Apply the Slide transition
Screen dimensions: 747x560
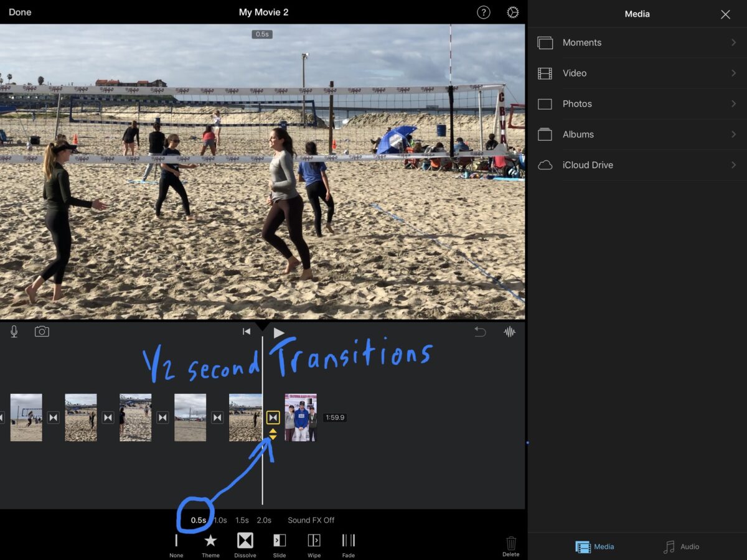pos(279,544)
